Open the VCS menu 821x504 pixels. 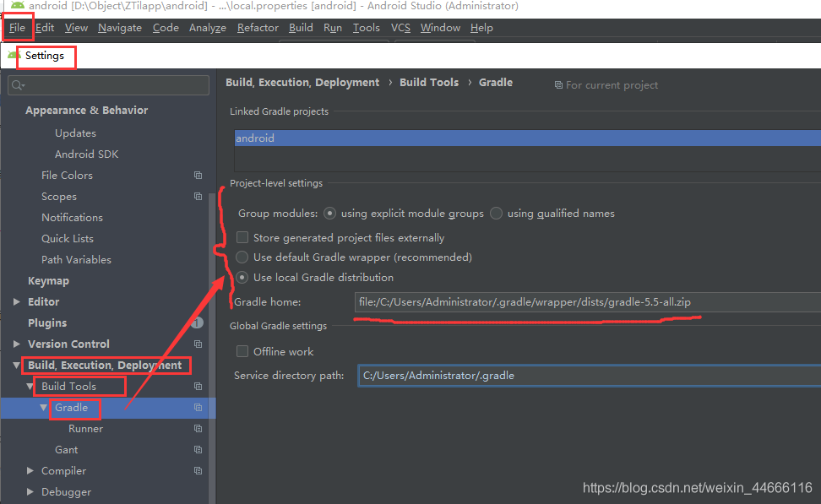tap(400, 27)
